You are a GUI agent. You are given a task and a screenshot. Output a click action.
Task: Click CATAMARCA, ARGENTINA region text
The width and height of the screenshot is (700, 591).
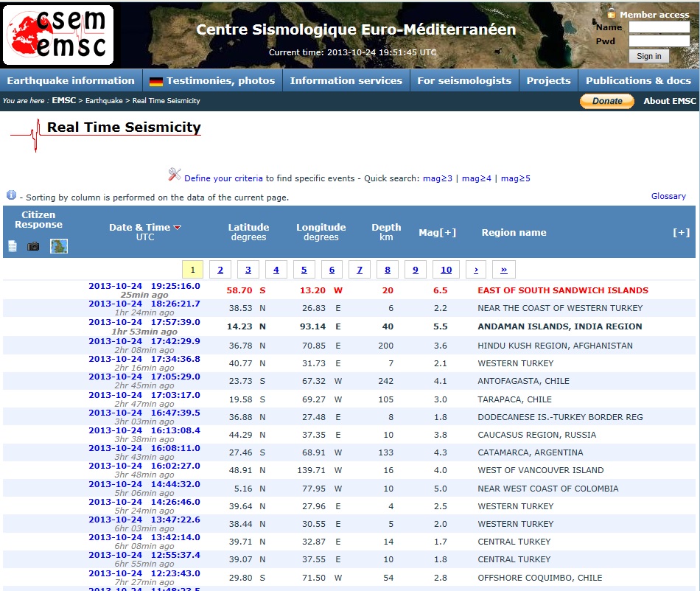(531, 452)
